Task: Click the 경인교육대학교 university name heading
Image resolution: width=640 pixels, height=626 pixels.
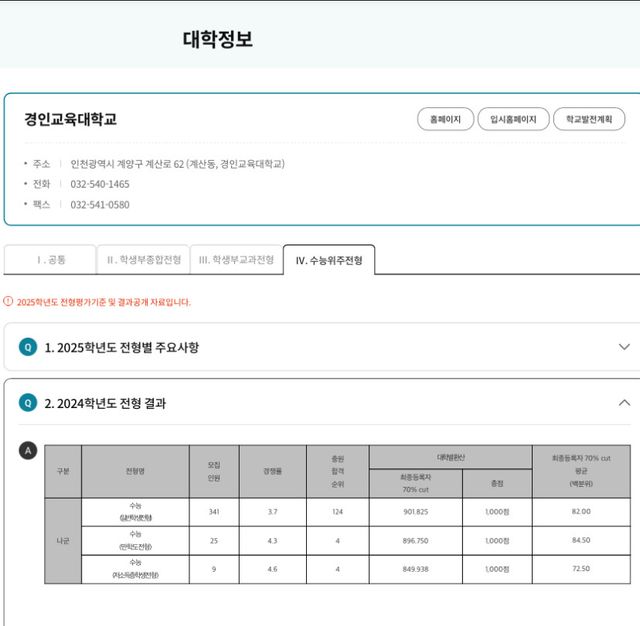Action: tap(71, 119)
